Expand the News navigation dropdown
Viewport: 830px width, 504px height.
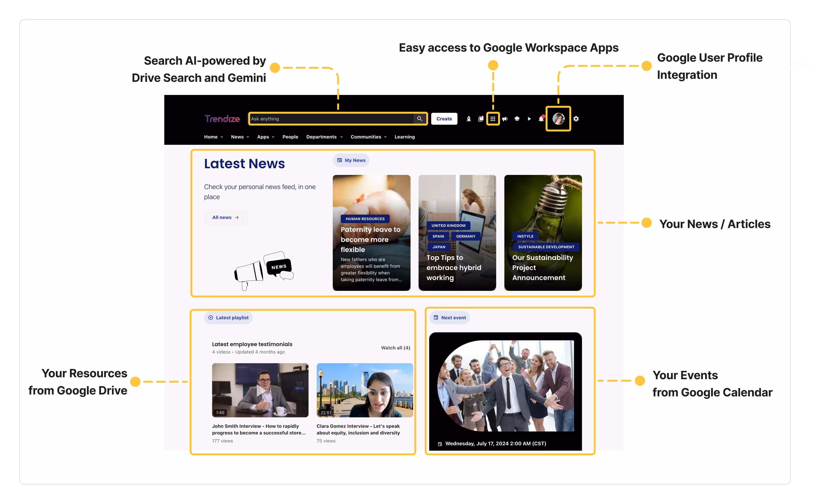coord(240,137)
